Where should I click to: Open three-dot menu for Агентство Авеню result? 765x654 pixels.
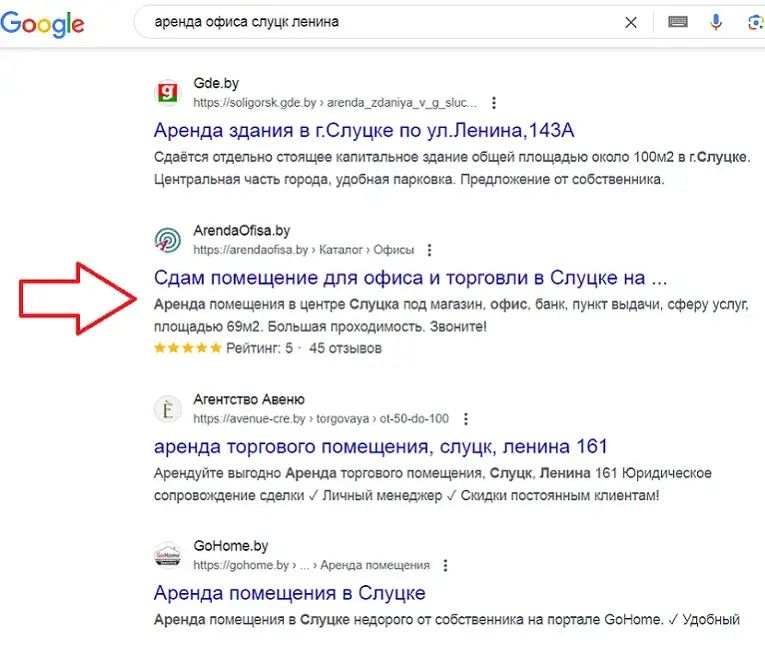466,419
